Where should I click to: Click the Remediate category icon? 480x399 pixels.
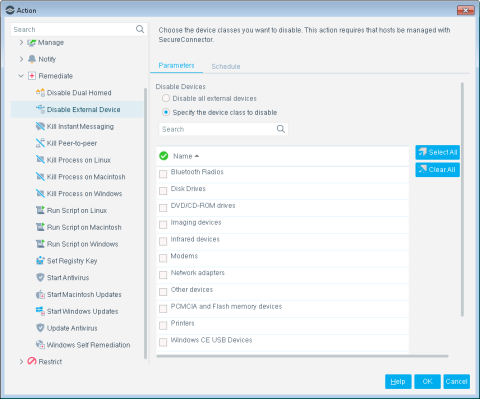tap(32, 76)
